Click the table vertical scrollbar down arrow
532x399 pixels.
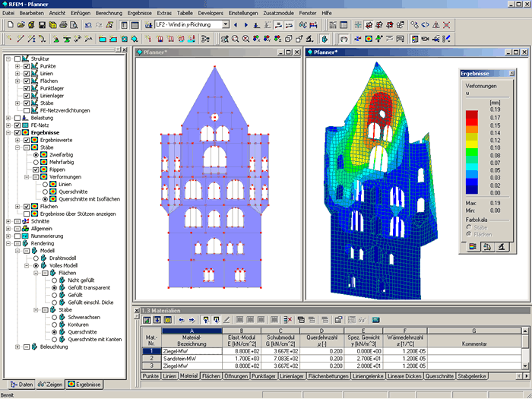tap(525, 366)
